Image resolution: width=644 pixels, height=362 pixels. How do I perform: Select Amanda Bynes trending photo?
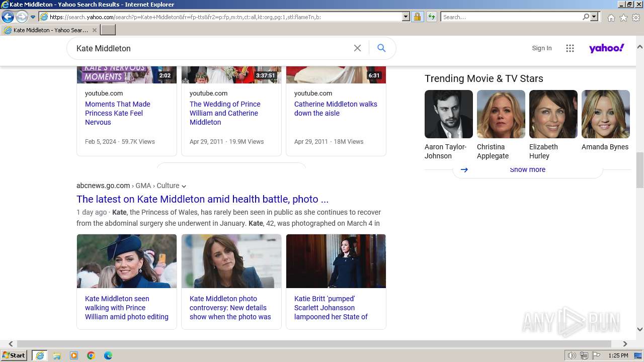[606, 114]
